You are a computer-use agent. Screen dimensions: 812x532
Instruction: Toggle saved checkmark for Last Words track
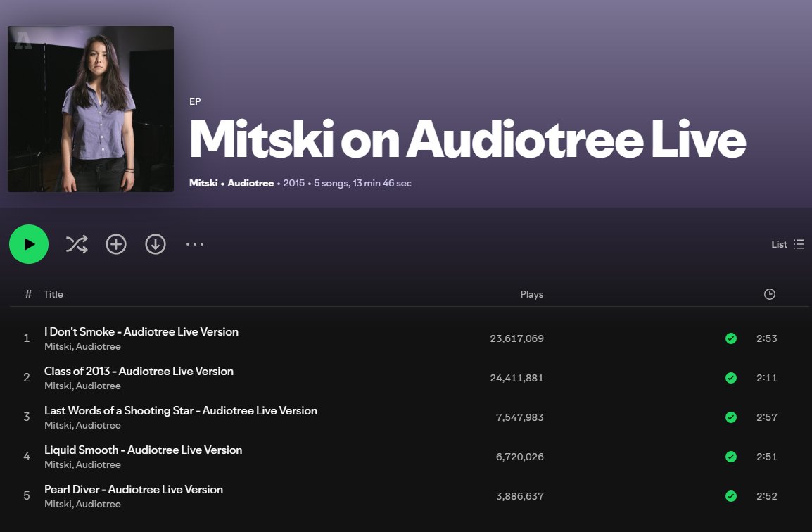(730, 417)
